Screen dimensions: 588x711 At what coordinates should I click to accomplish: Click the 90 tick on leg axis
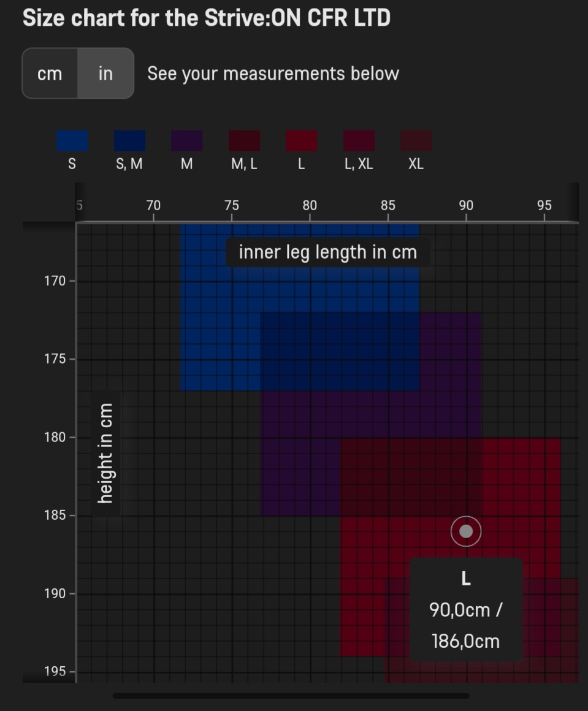(x=466, y=206)
